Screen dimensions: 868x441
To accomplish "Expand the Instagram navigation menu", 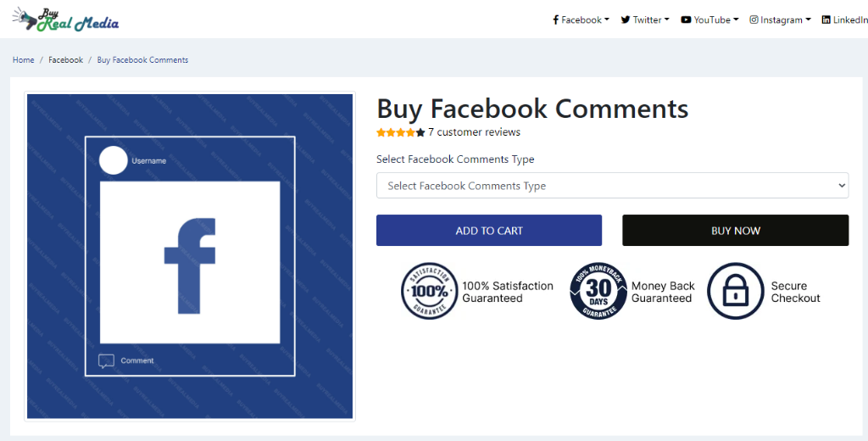I will coord(781,20).
